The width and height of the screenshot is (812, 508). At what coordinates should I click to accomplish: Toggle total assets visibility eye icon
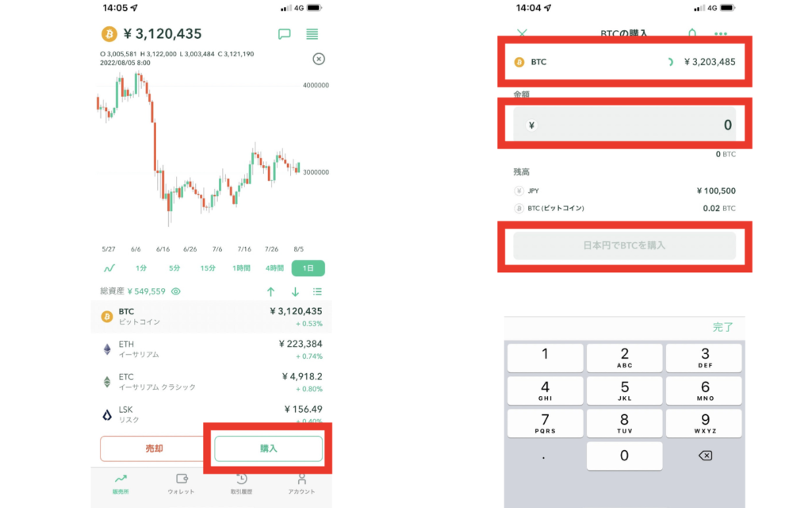[x=176, y=291]
